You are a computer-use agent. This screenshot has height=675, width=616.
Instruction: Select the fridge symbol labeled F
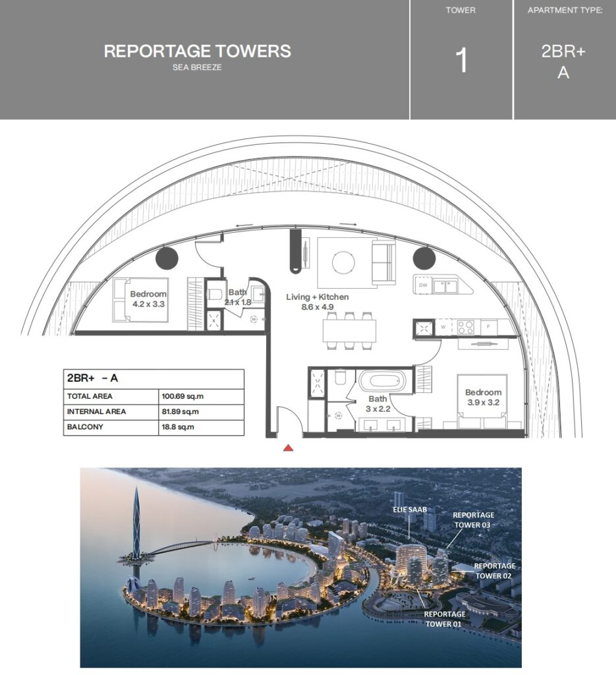pos(489,327)
